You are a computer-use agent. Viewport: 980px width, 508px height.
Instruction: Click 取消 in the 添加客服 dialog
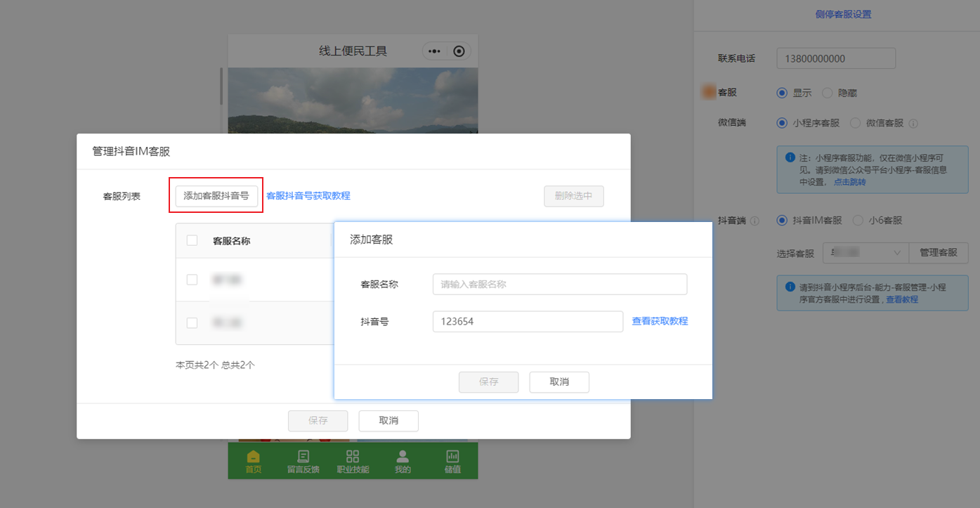(x=559, y=382)
